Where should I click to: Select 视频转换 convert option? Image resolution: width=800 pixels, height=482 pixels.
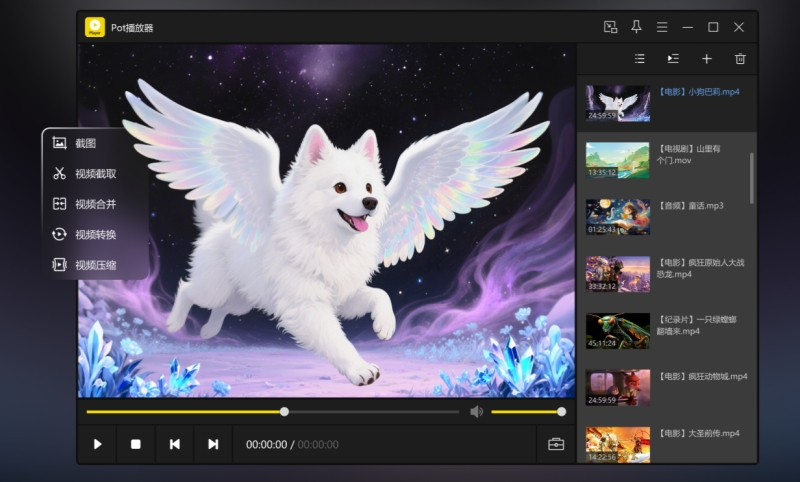tap(95, 234)
